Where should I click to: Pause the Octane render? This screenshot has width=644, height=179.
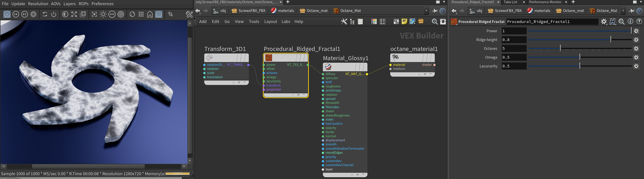(33, 14)
